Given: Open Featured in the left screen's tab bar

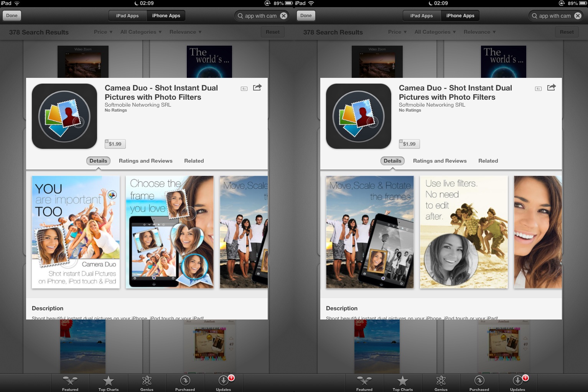Looking at the screenshot, I should 70,383.
